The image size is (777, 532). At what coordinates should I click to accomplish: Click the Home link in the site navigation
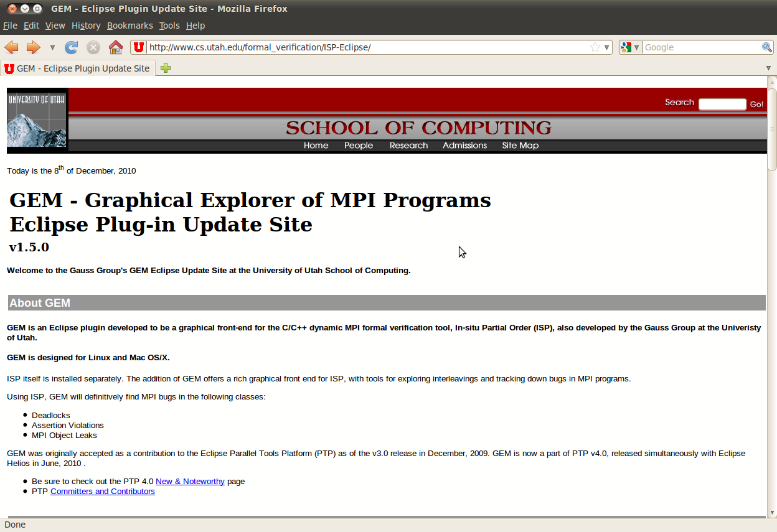pos(316,146)
